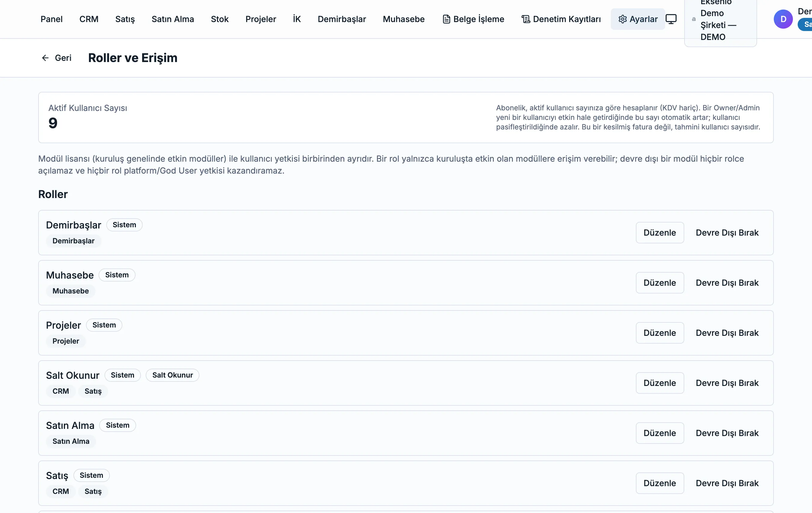Edit the Projeler role
812x513 pixels.
point(660,333)
